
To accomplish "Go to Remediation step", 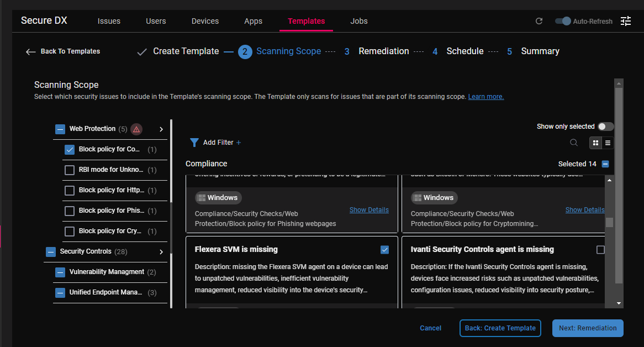I will coord(384,51).
